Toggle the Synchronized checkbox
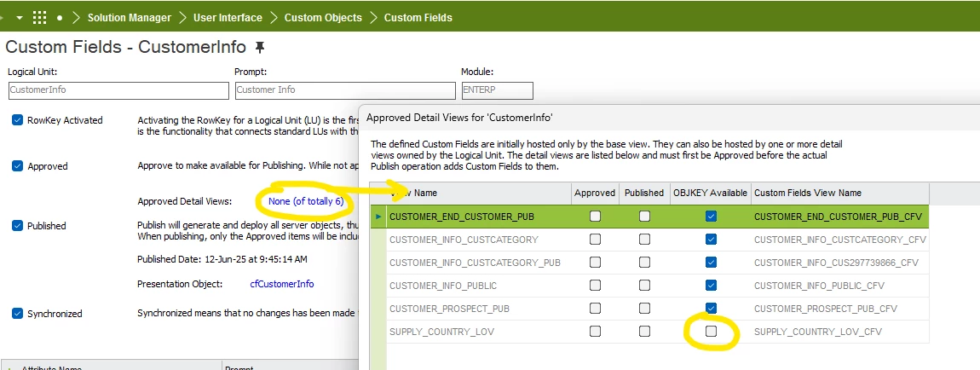980x370 pixels. click(x=18, y=314)
